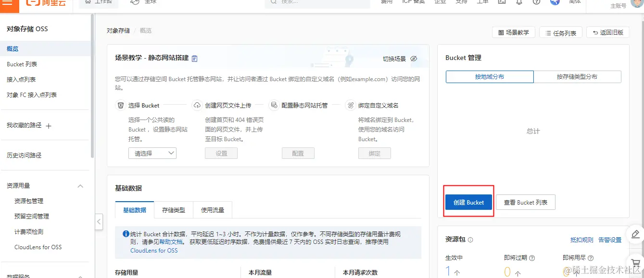Switch to 按地域分布 tab
This screenshot has height=278, width=644.
click(x=490, y=77)
